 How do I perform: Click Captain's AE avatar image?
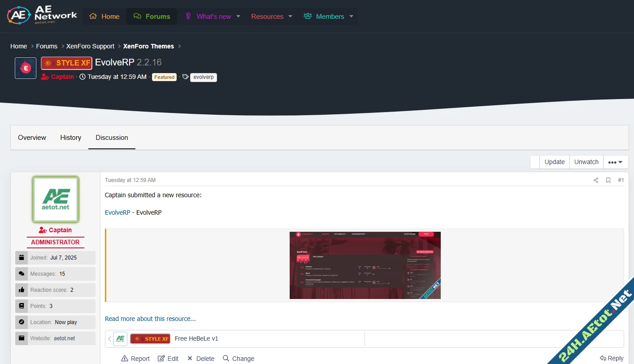click(x=56, y=199)
